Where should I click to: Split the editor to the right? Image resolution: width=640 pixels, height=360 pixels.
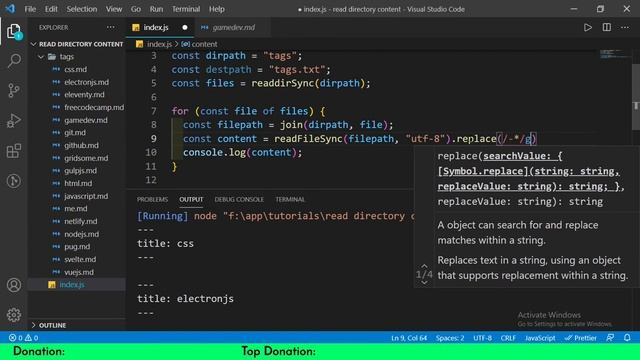point(607,27)
